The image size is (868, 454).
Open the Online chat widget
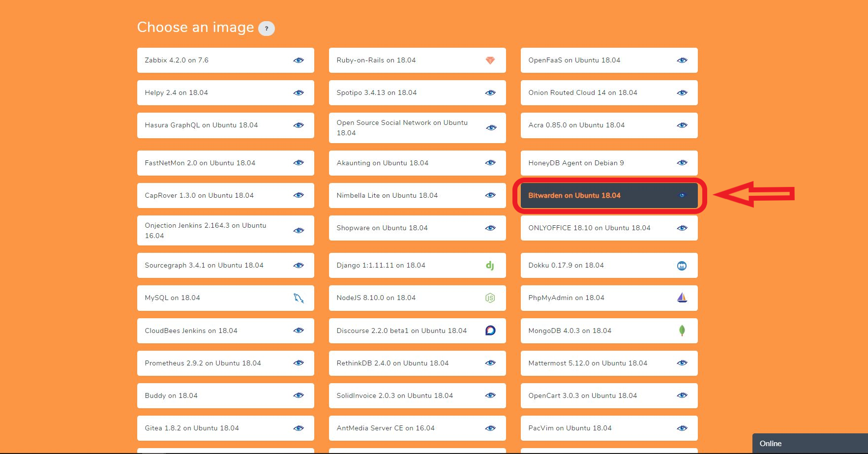point(810,444)
